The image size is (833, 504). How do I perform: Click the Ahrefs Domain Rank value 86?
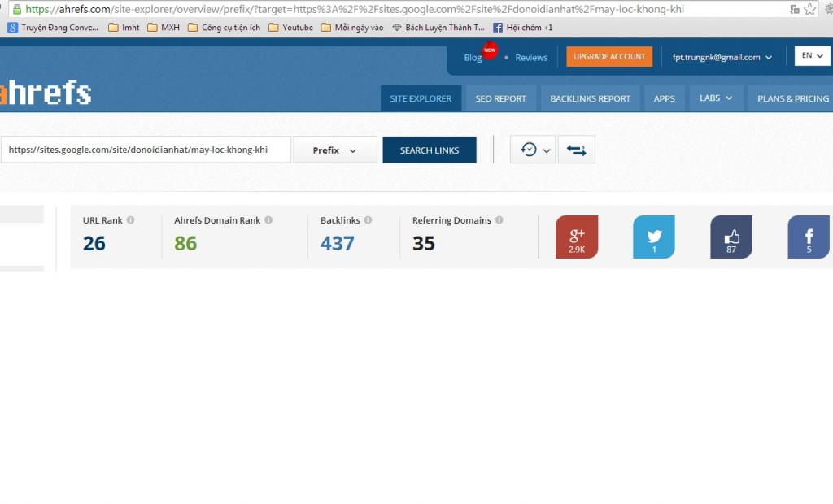tap(185, 243)
